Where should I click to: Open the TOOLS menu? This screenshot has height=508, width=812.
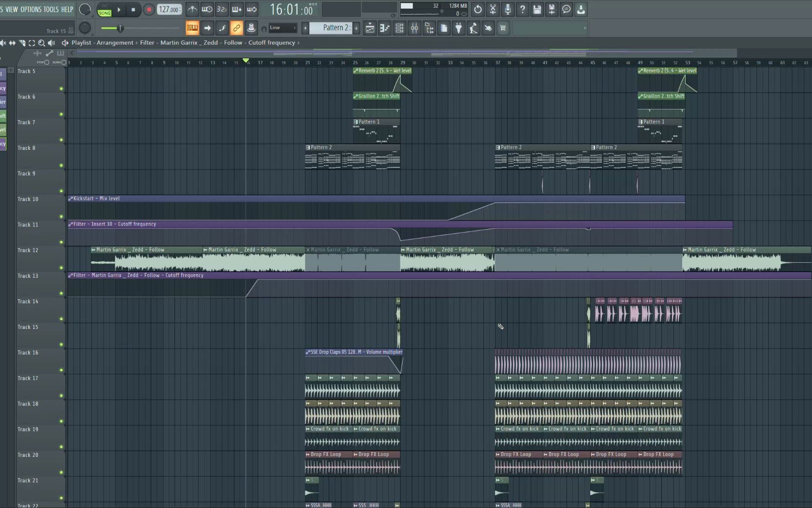pyautogui.click(x=51, y=9)
